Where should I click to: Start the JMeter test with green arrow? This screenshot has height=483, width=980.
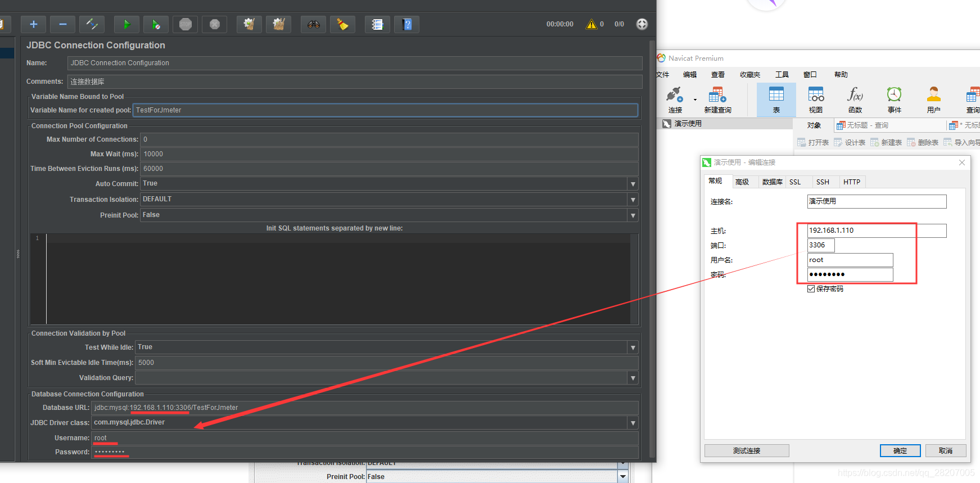127,24
